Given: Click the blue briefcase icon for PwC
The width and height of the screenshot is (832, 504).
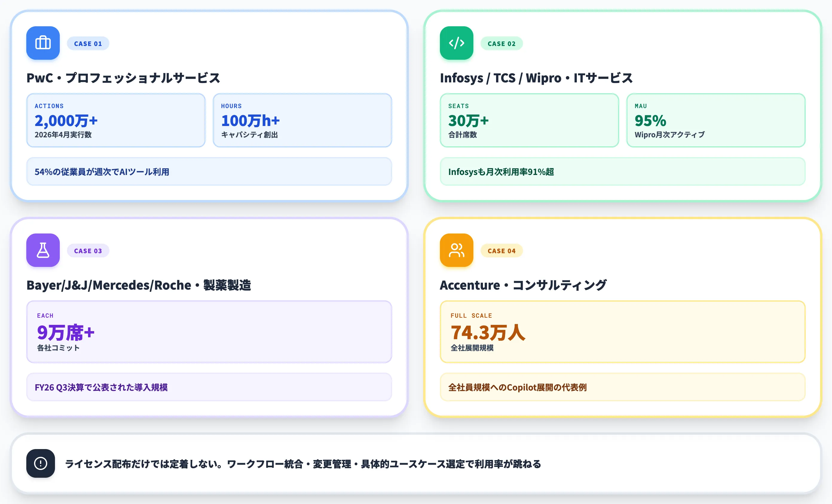Looking at the screenshot, I should (x=43, y=43).
